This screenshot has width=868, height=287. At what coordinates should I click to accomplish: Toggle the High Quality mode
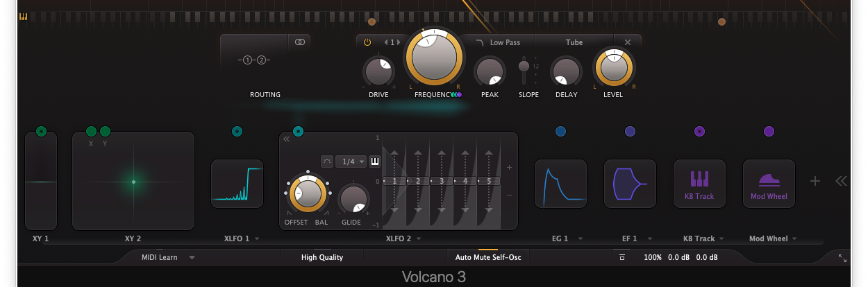click(322, 257)
